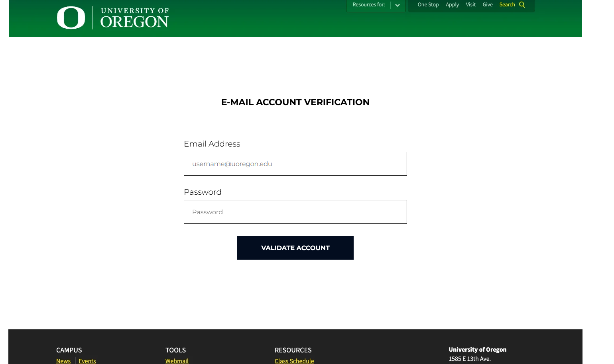Open the Class Schedule resource link
614x364 pixels.
[x=294, y=361]
